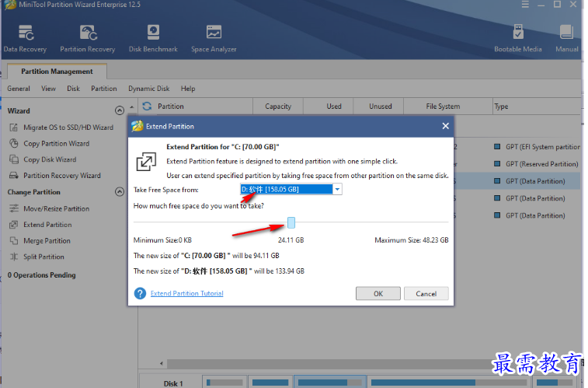The image size is (588, 388).
Task: Close the Extend Partition dialog
Action: (446, 126)
